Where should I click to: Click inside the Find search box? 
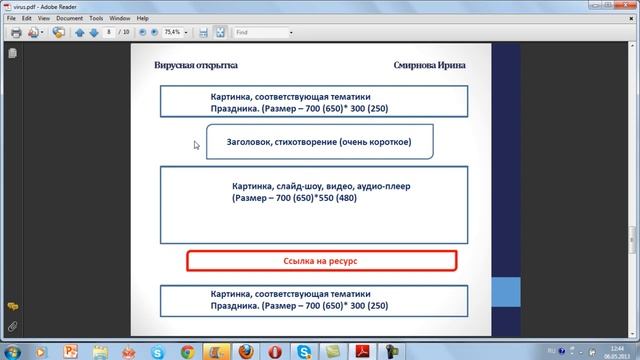(x=261, y=32)
